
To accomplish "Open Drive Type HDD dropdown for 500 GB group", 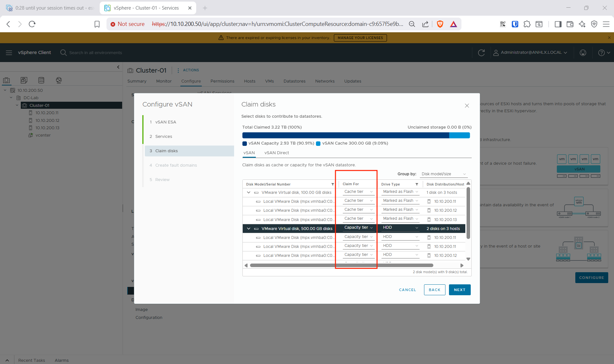I will pyautogui.click(x=400, y=227).
